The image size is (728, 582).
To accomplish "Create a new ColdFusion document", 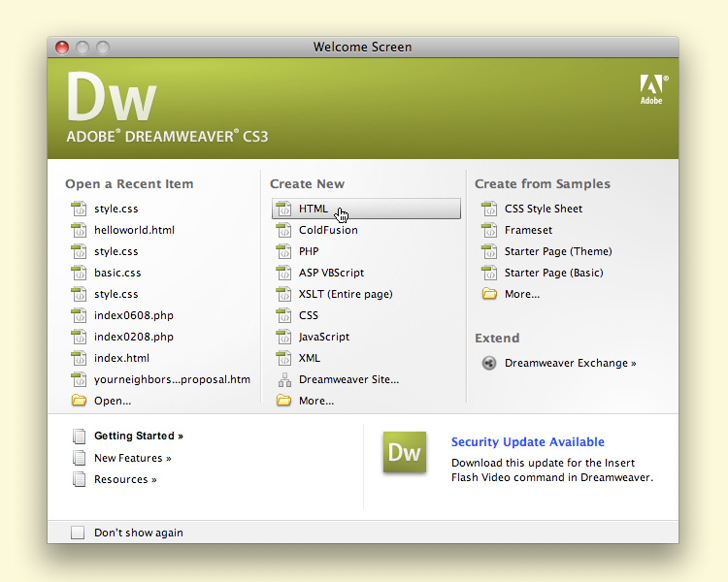I will (327, 230).
